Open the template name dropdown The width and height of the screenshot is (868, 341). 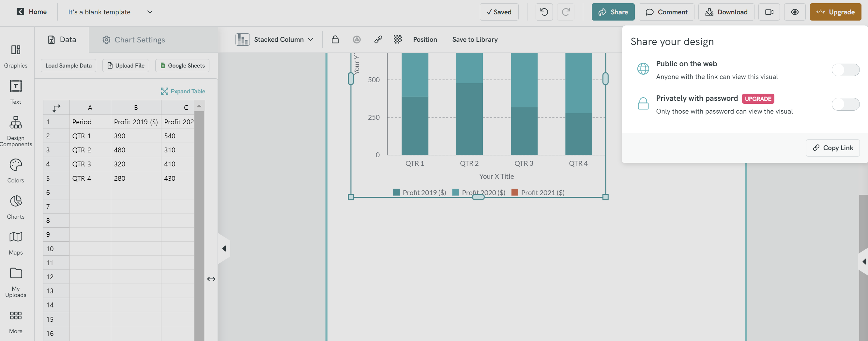point(150,12)
